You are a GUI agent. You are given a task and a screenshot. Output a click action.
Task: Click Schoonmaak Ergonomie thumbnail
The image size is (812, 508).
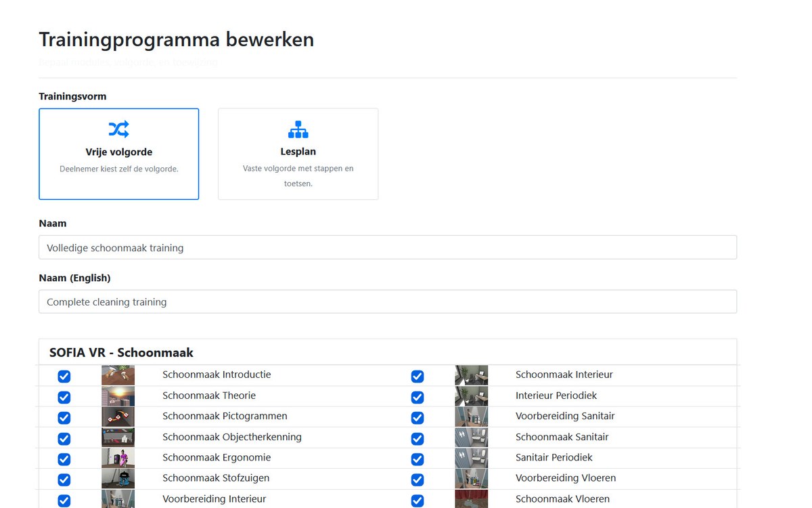[118, 458]
